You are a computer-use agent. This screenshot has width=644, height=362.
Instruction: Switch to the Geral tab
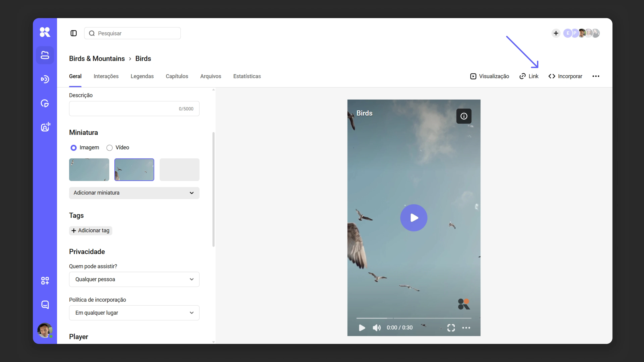pos(75,76)
